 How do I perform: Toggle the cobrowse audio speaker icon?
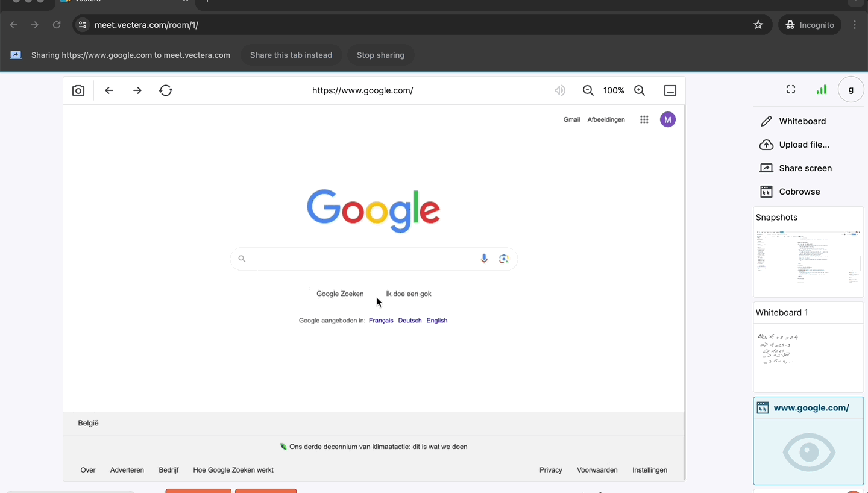pos(560,90)
